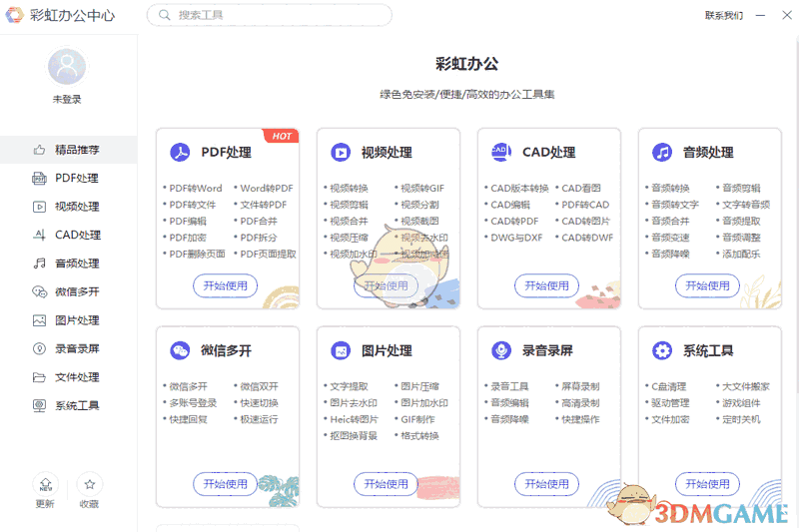Image resolution: width=799 pixels, height=532 pixels.
Task: Select 视频处理 in the sidebar
Action: tap(68, 207)
